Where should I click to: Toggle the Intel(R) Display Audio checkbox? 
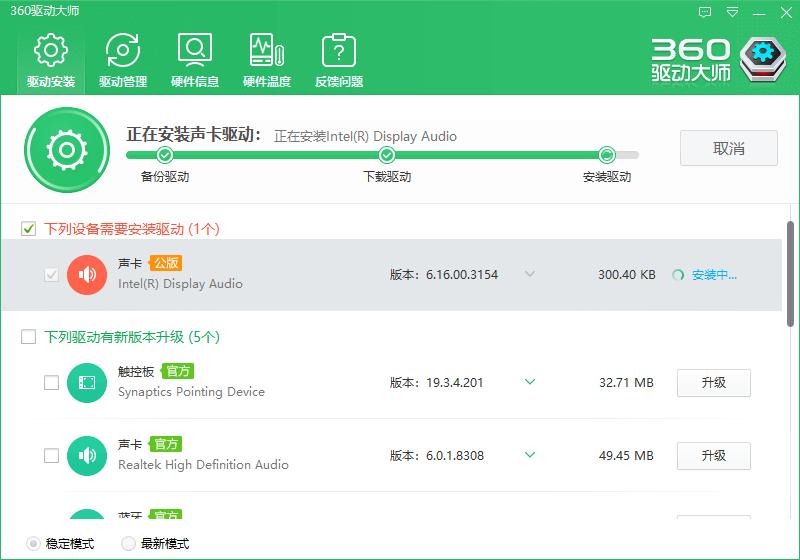pyautogui.click(x=51, y=275)
